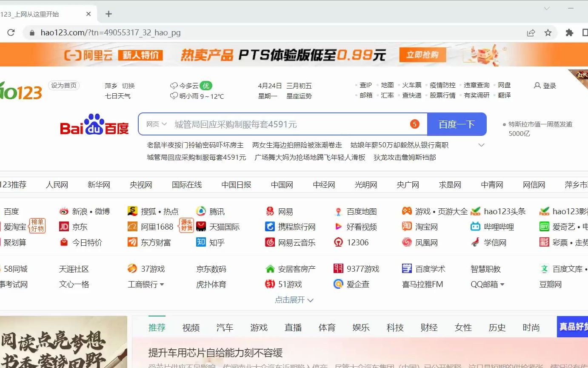Image resolution: width=588 pixels, height=368 pixels.
Task: Open the 好看视频 play icon
Action: coord(338,227)
